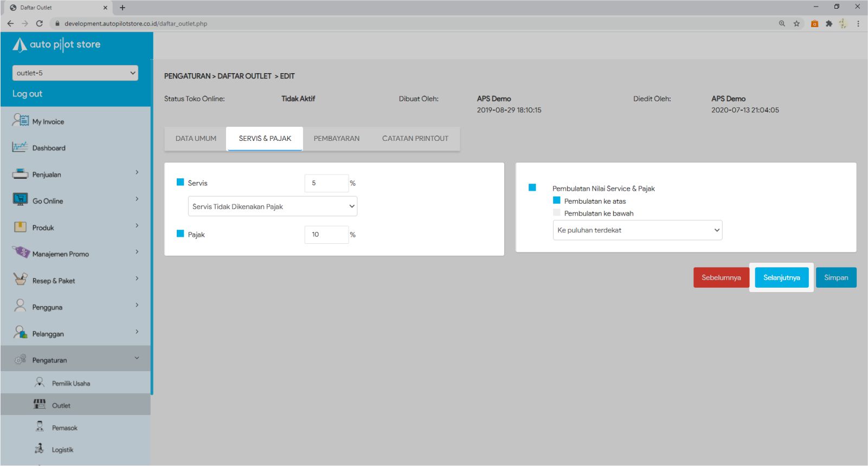Click the Produk box icon
This screenshot has height=466, width=868.
[20, 227]
